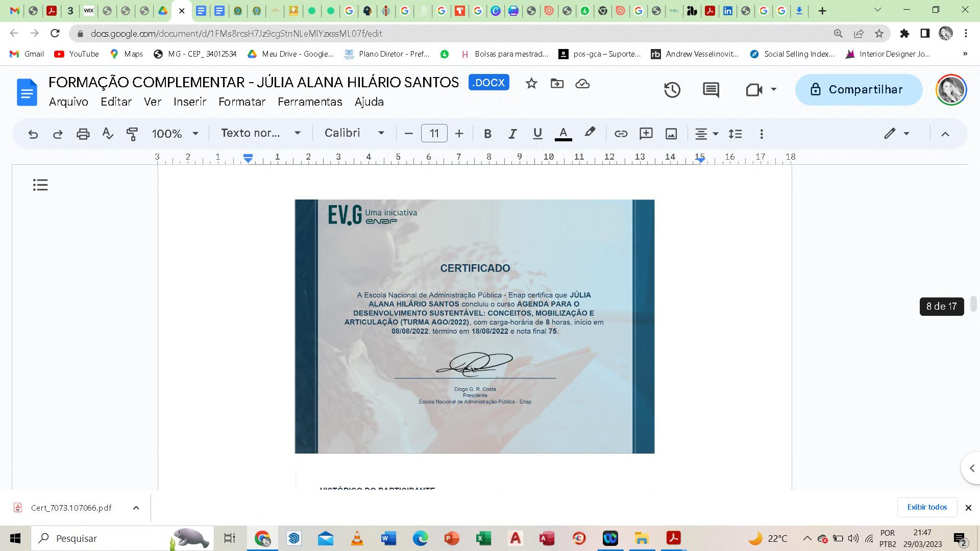This screenshot has height=551, width=980.
Task: Click the spell check icon
Action: tap(107, 134)
